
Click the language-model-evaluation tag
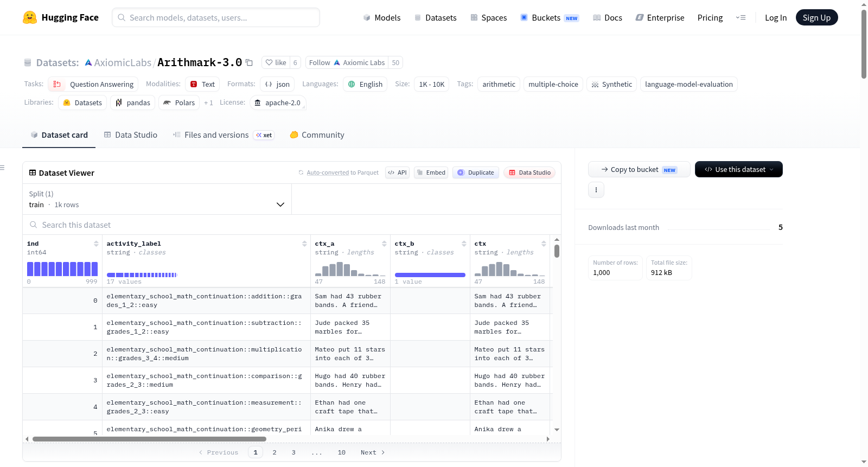pos(689,84)
